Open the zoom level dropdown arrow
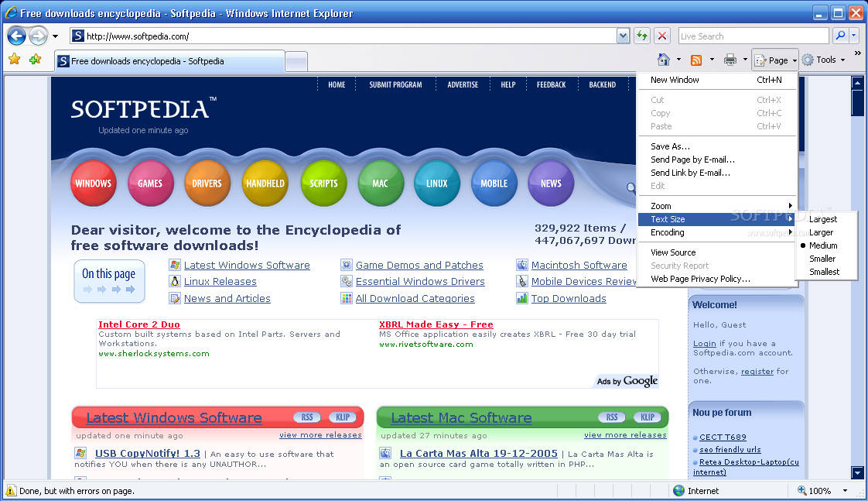This screenshot has height=501, width=868. point(846,490)
